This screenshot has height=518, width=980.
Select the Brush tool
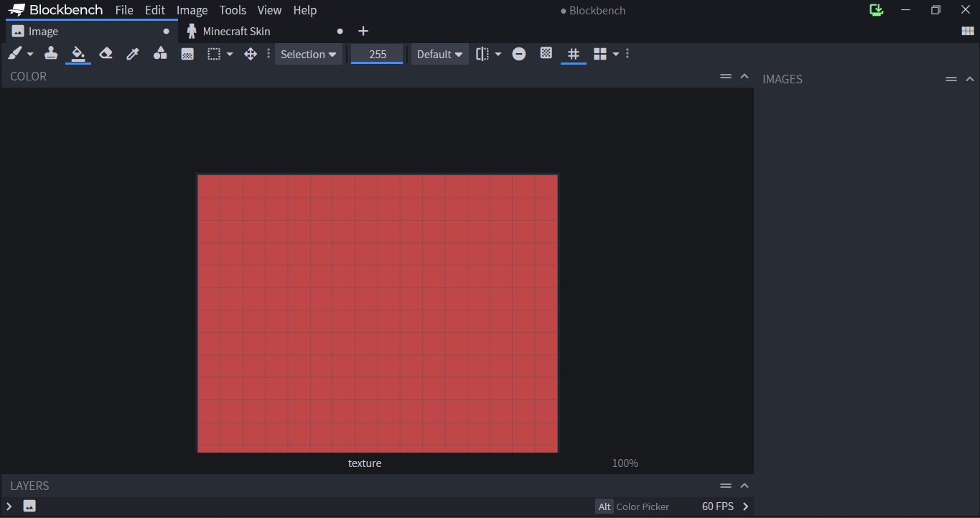14,54
